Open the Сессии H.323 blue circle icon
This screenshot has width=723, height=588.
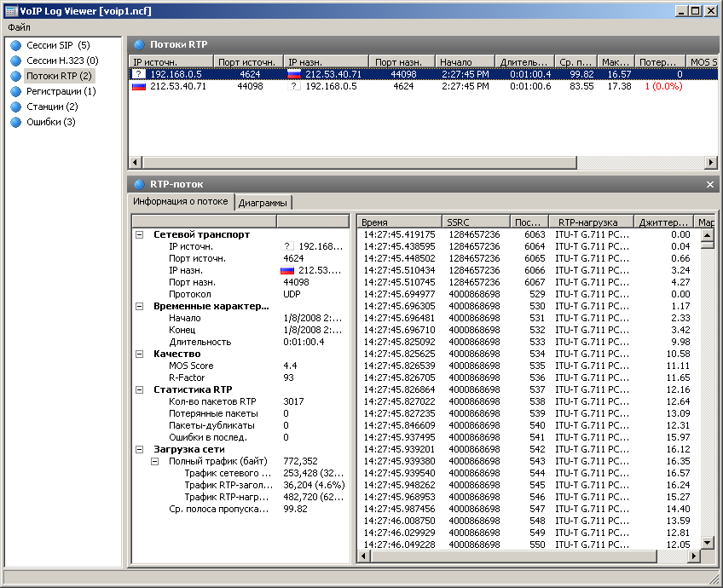click(x=16, y=61)
